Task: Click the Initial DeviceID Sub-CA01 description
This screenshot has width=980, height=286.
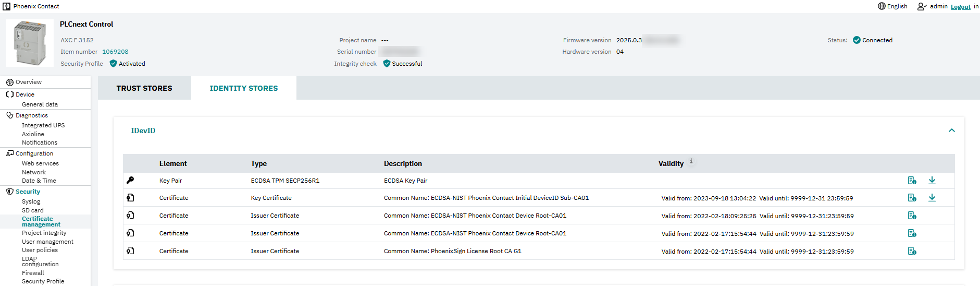Action: click(x=486, y=198)
